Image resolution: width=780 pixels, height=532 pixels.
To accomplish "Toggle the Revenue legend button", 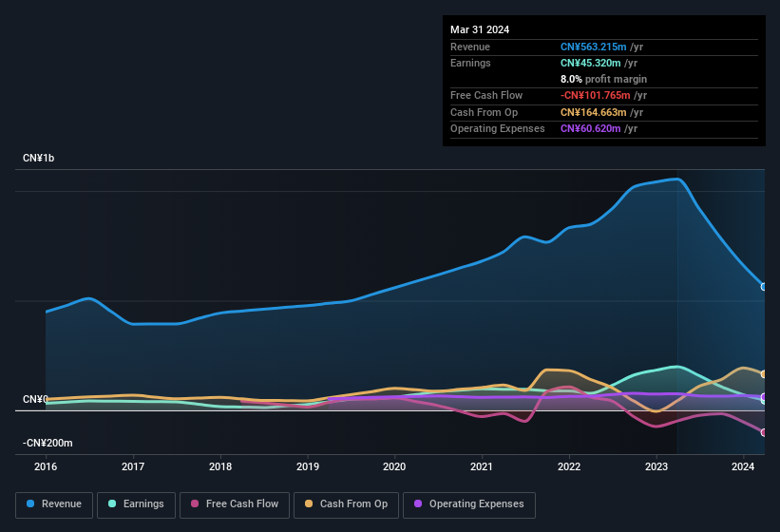I will coord(54,504).
